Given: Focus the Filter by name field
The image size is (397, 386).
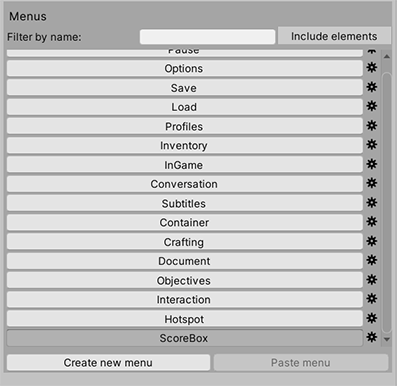Looking at the screenshot, I should (207, 37).
